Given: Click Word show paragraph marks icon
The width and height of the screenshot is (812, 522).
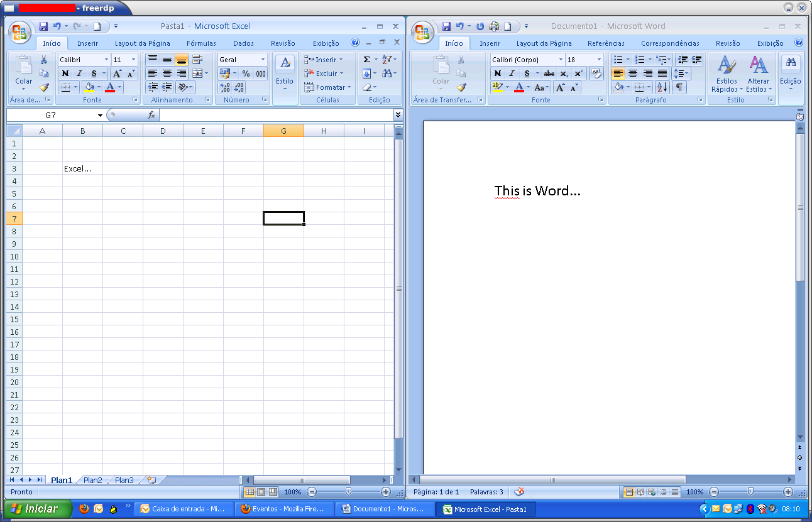Looking at the screenshot, I should point(679,87).
